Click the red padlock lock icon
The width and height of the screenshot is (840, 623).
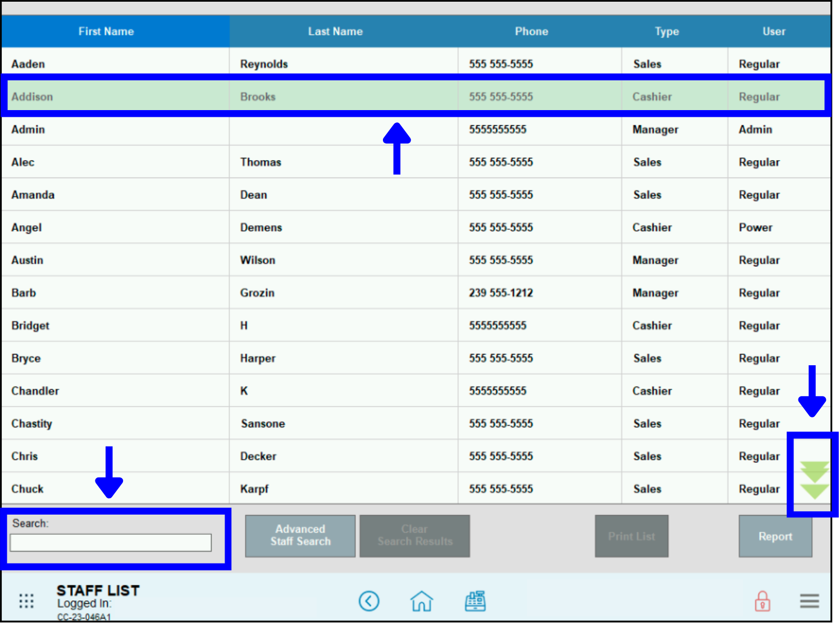(x=762, y=601)
